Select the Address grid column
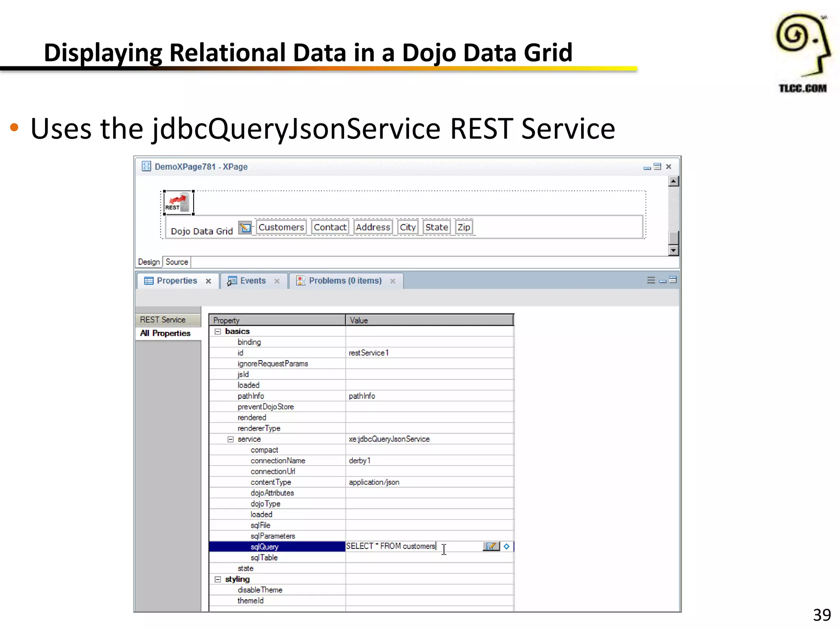 coord(373,227)
